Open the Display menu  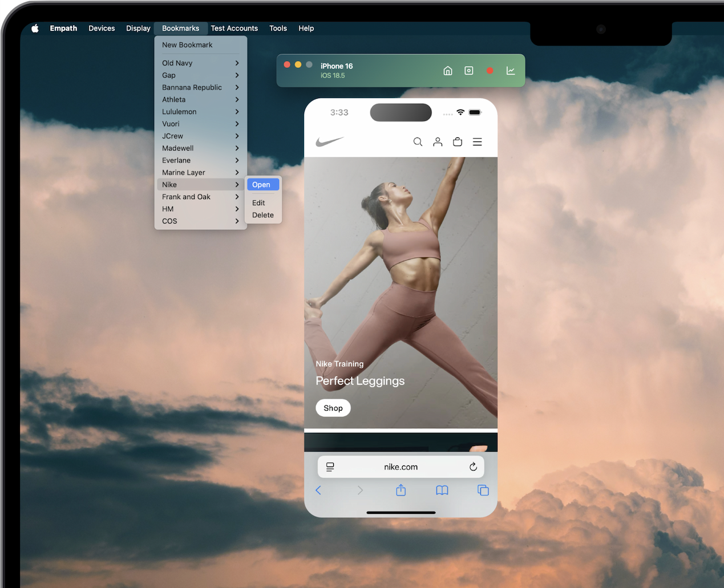138,28
